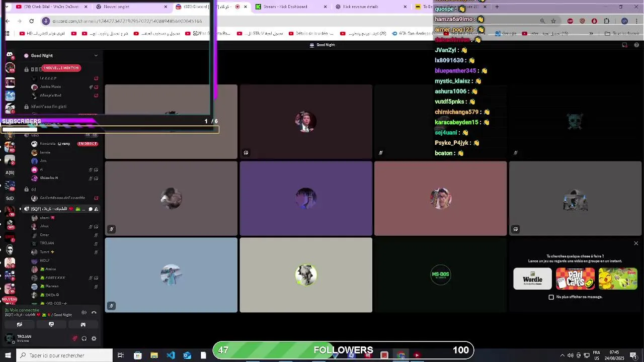Open the A[B] server in sidebar

[10, 172]
